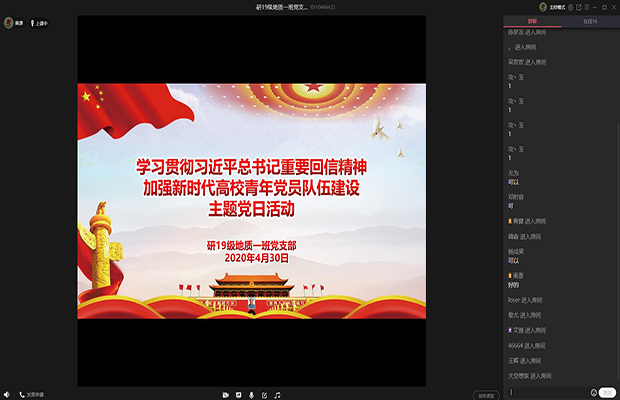Click the 结束课堂 button at bottom
This screenshot has width=620, height=400.
(x=485, y=395)
